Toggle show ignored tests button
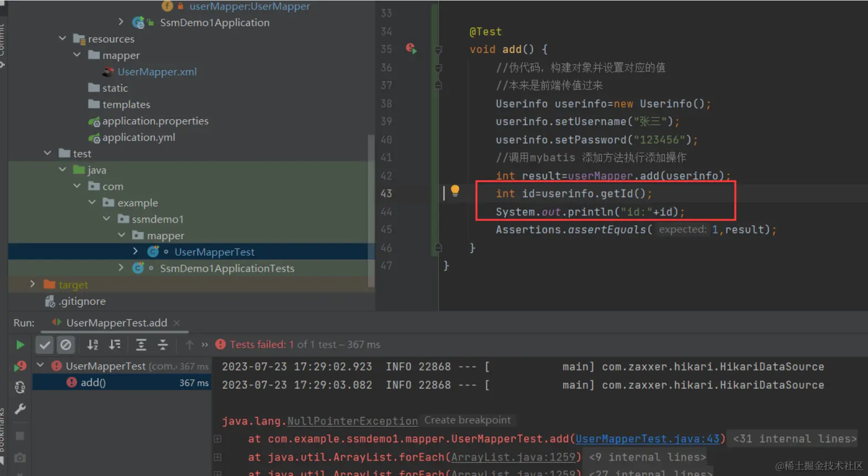The image size is (868, 476). pyautogui.click(x=66, y=345)
